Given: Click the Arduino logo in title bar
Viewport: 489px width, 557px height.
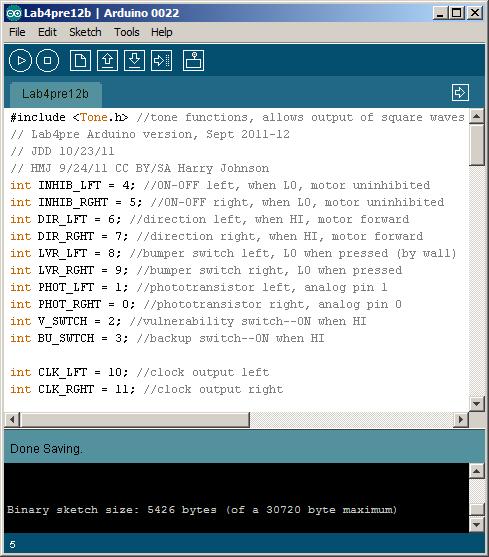Looking at the screenshot, I should [x=14, y=13].
